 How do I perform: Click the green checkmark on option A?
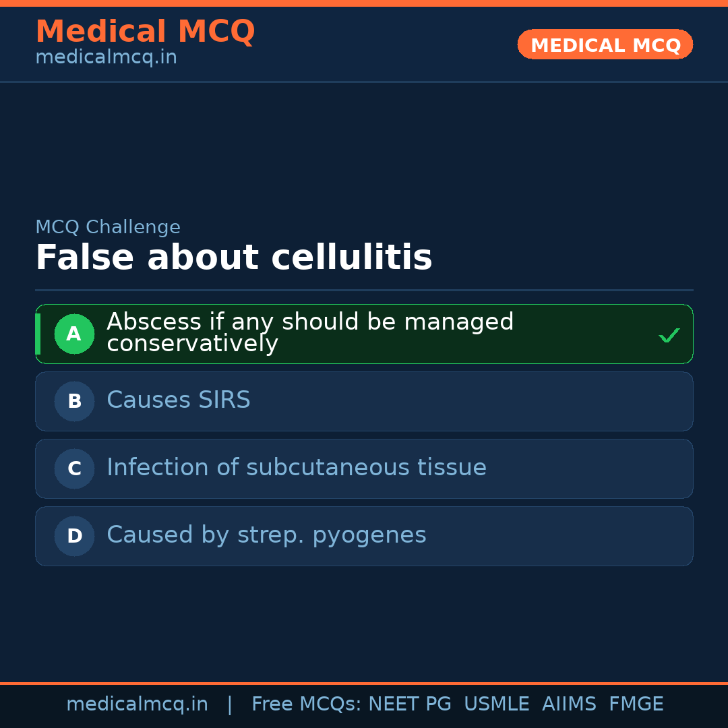click(x=669, y=335)
